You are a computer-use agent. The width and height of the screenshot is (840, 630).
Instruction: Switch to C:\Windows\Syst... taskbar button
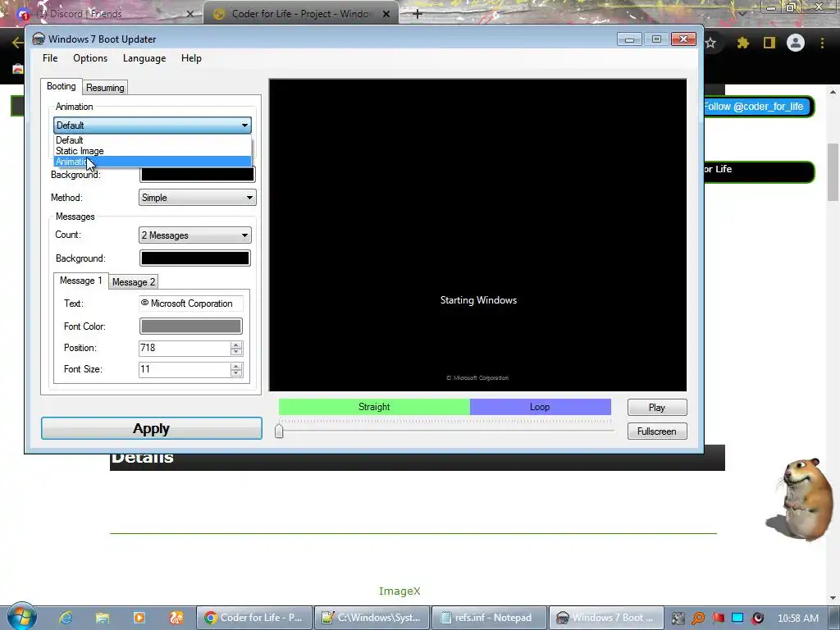point(372,618)
